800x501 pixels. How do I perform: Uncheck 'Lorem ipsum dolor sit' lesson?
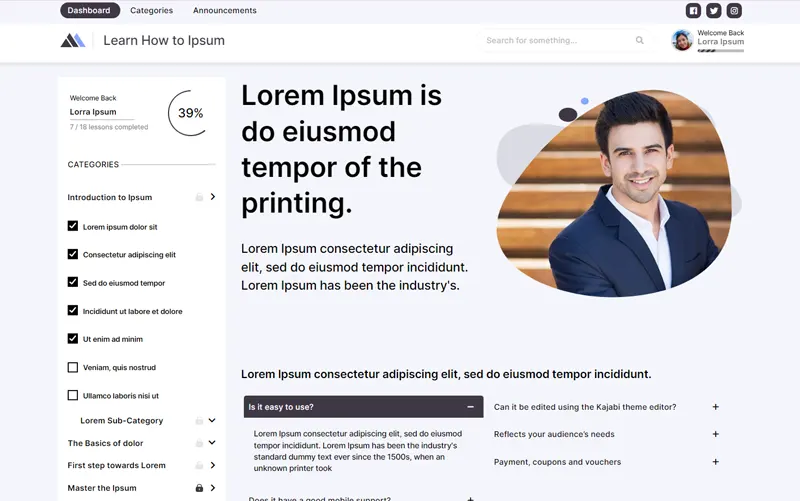click(x=73, y=226)
